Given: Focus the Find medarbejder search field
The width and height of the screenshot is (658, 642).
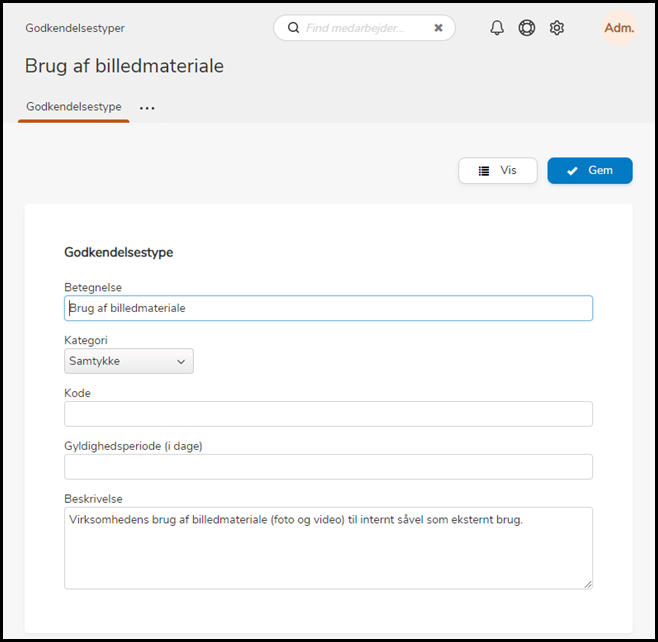Looking at the screenshot, I should pyautogui.click(x=365, y=28).
